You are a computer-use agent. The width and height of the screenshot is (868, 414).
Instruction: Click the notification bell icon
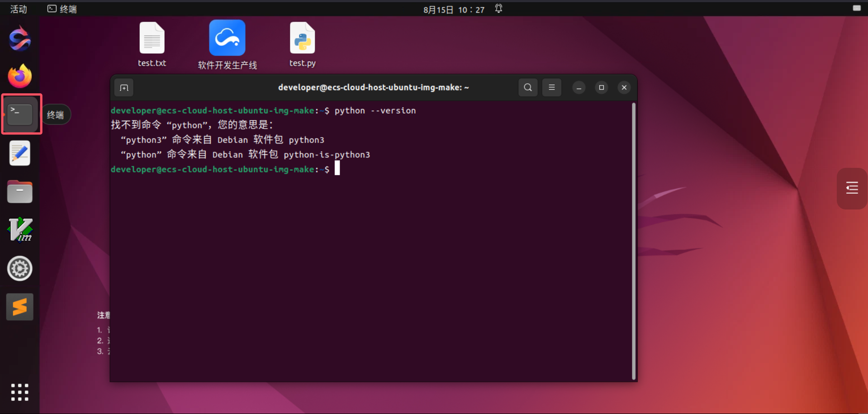pos(498,9)
